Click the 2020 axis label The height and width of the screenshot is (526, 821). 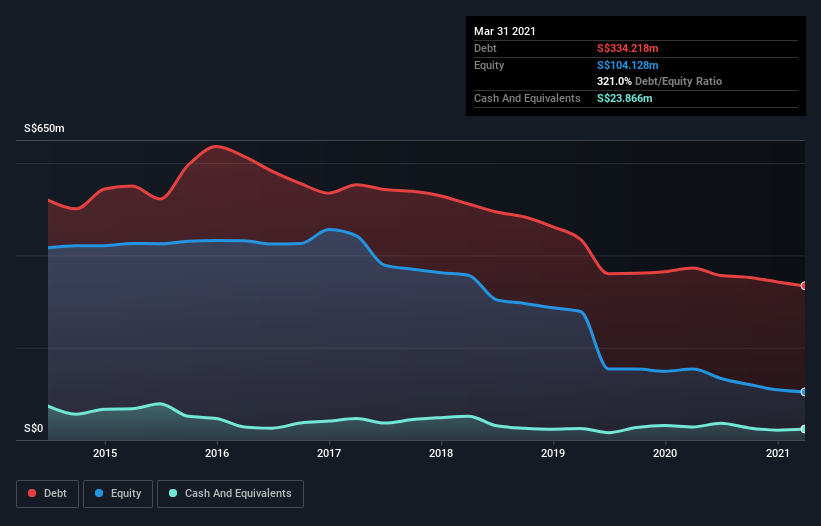[665, 453]
